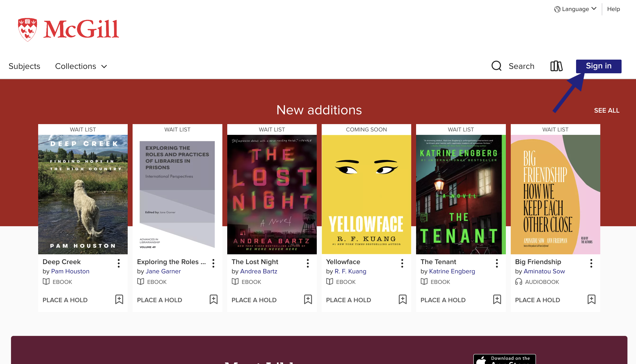Place a hold on The Tenant

coord(443,300)
